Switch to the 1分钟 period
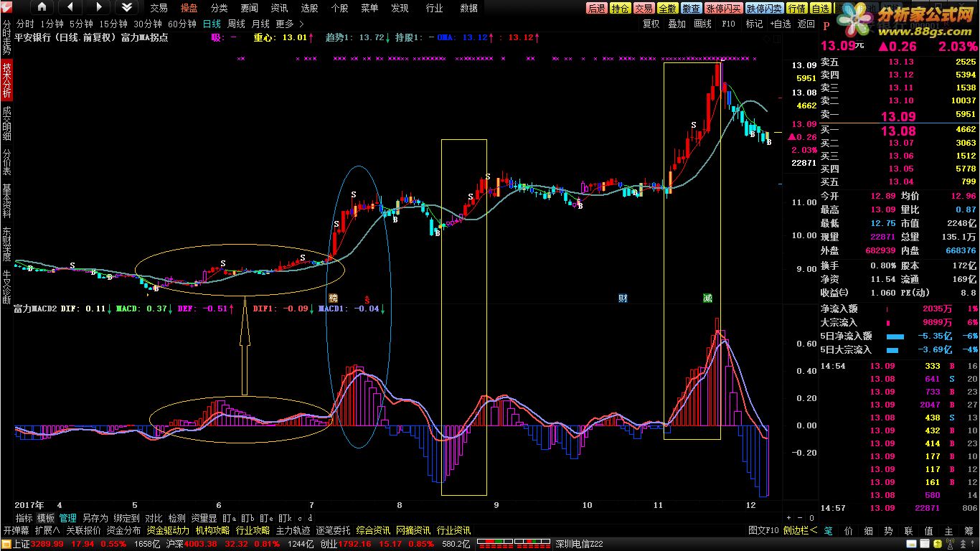 tap(52, 24)
